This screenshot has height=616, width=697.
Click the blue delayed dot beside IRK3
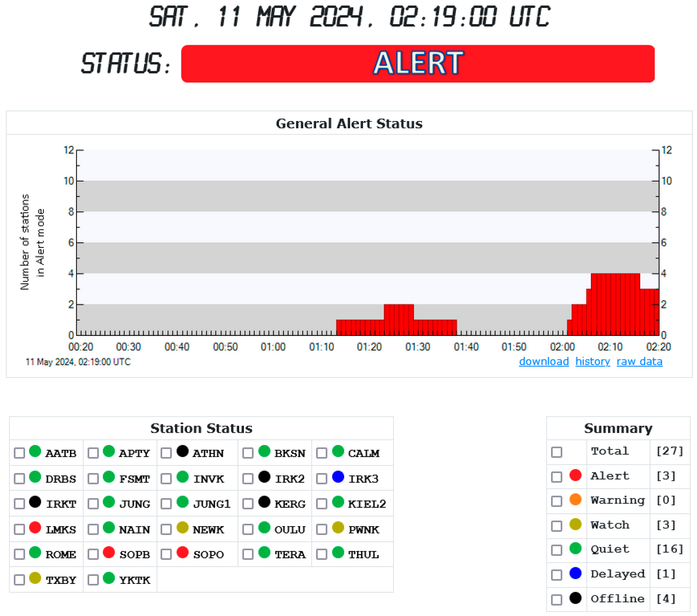[x=338, y=477]
